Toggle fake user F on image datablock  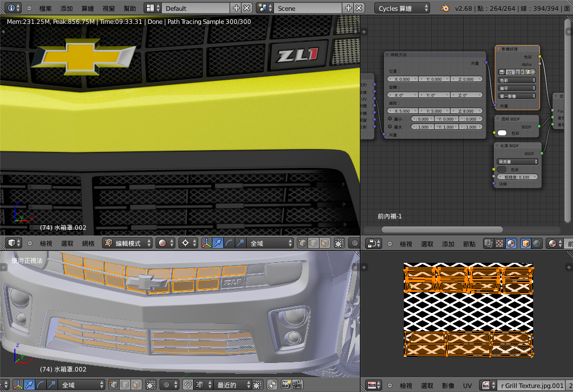click(x=522, y=72)
